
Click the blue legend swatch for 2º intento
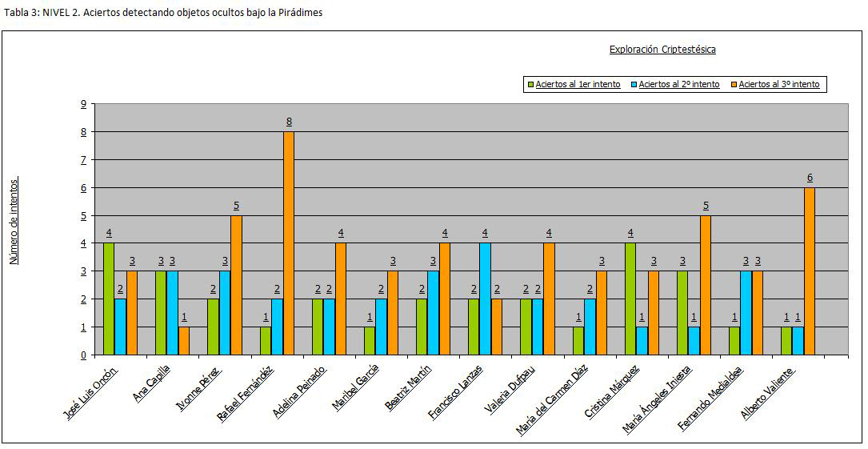[x=633, y=84]
